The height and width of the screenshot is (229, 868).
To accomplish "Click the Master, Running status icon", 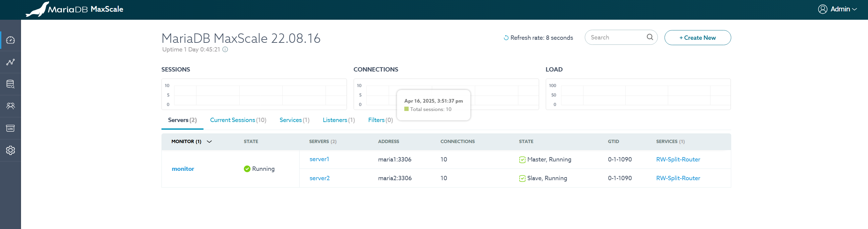I will (522, 160).
